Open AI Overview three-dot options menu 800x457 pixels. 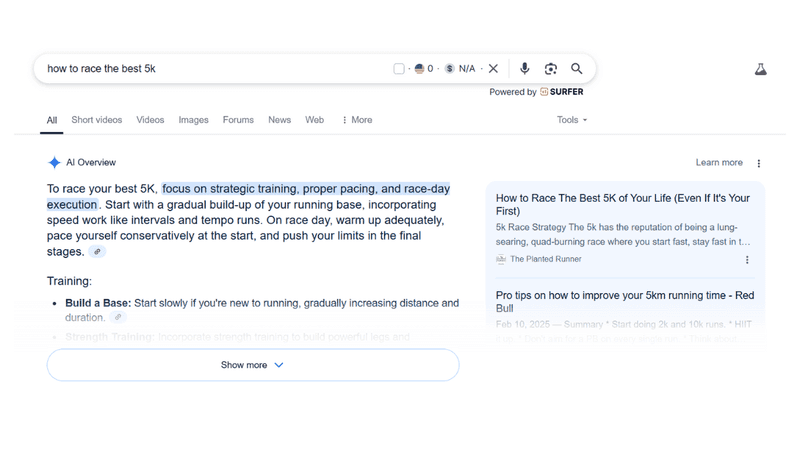click(759, 163)
